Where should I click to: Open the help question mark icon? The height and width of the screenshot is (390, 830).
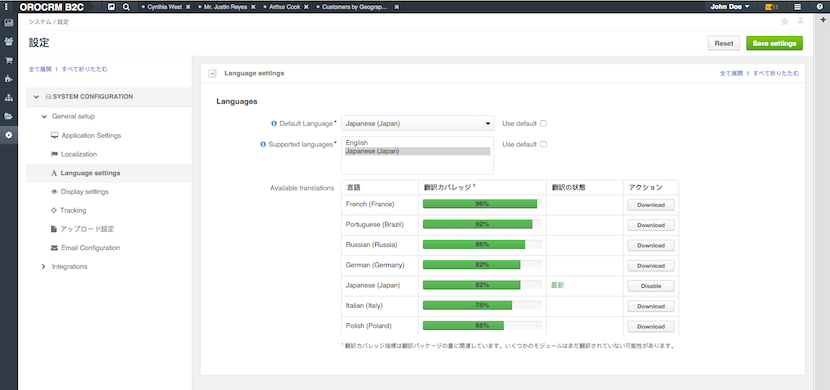coord(819,7)
